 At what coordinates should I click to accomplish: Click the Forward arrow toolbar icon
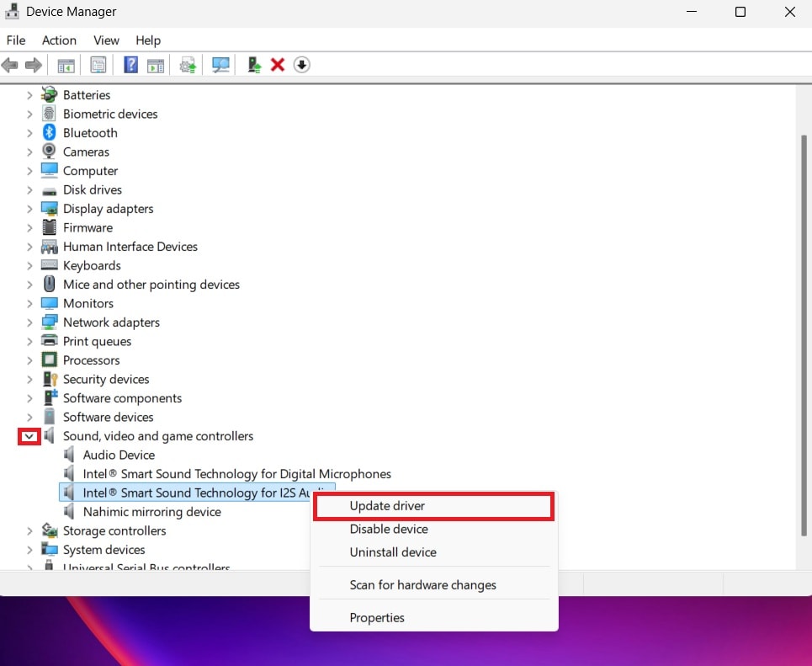tap(33, 66)
